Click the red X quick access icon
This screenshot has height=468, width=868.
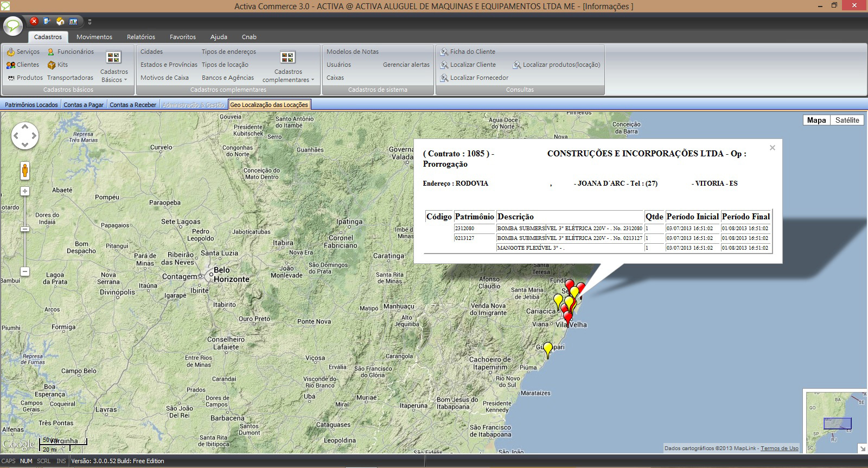pyautogui.click(x=34, y=21)
